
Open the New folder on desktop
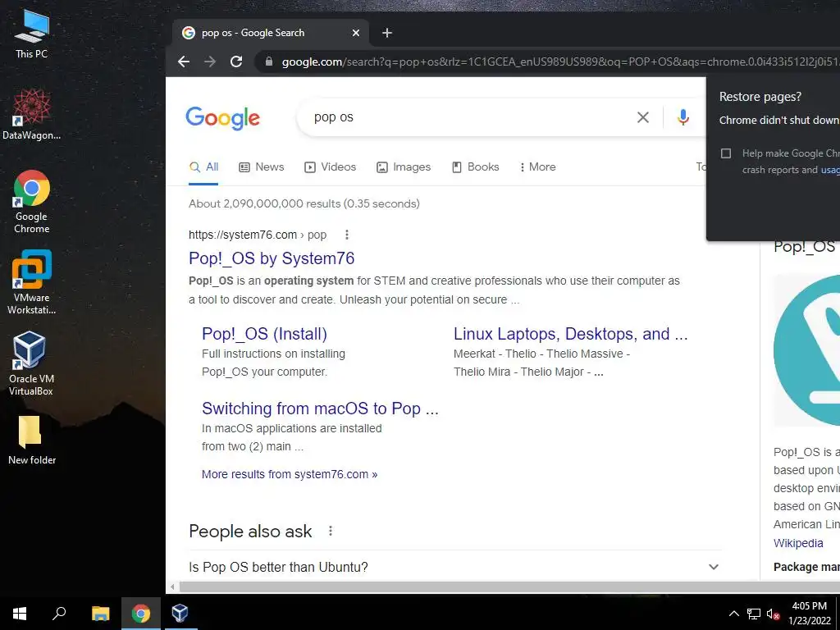pos(32,441)
